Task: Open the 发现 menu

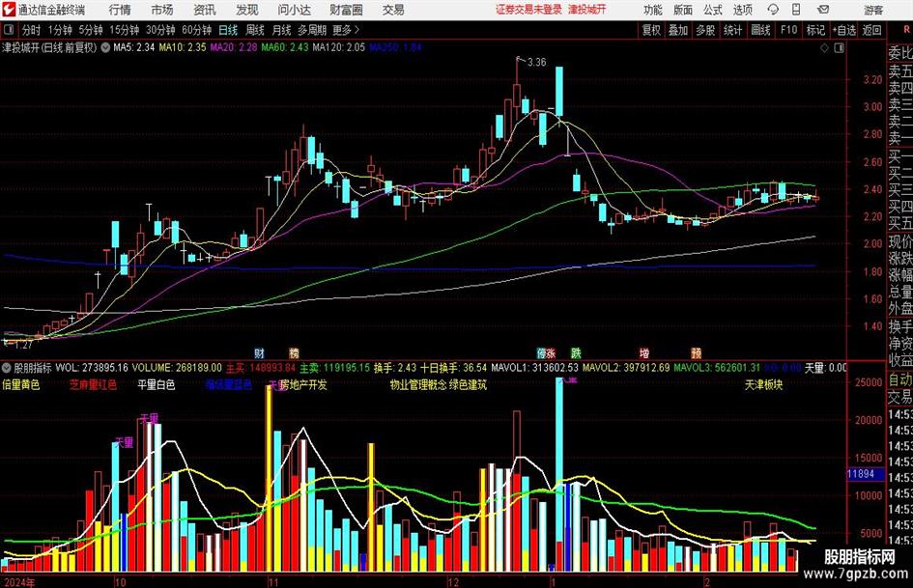Action: pos(247,10)
